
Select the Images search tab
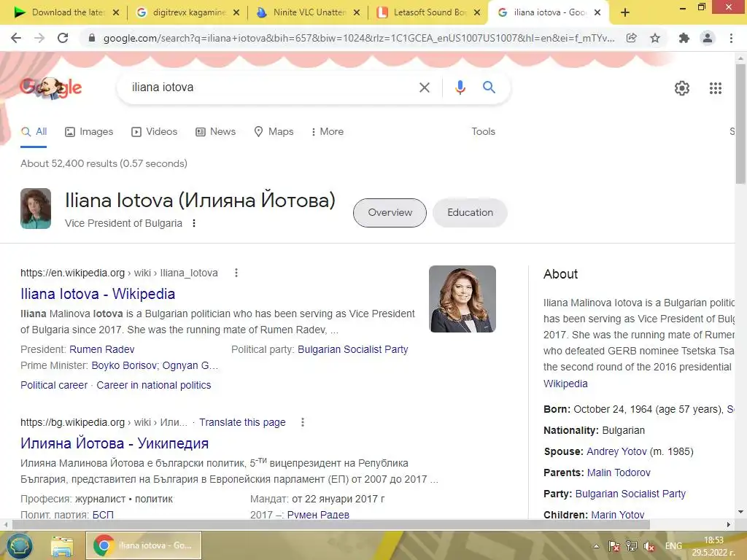[89, 132]
